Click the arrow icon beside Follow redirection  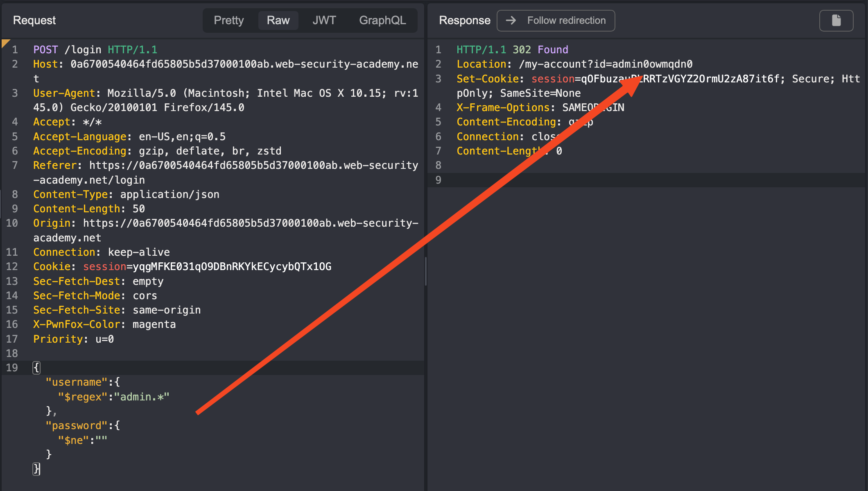click(511, 20)
